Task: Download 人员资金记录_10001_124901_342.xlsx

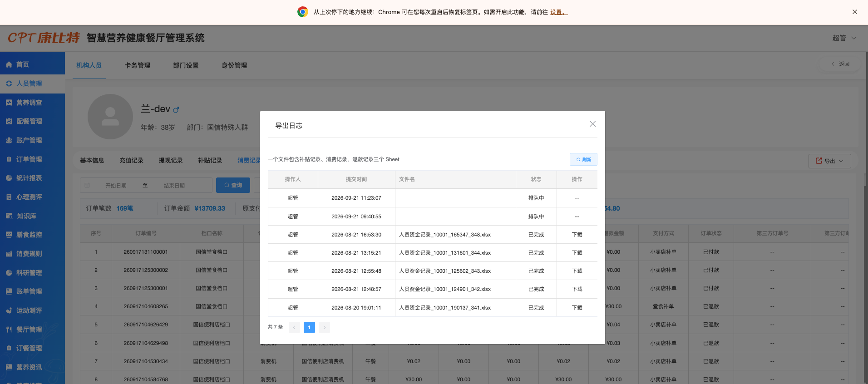Action: [577, 289]
